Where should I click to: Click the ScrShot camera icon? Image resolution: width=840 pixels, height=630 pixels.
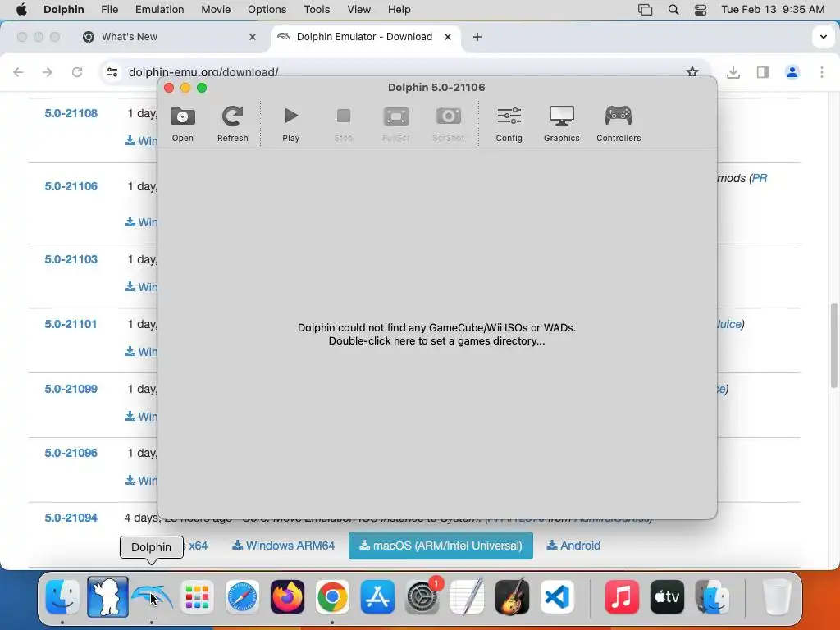(449, 116)
